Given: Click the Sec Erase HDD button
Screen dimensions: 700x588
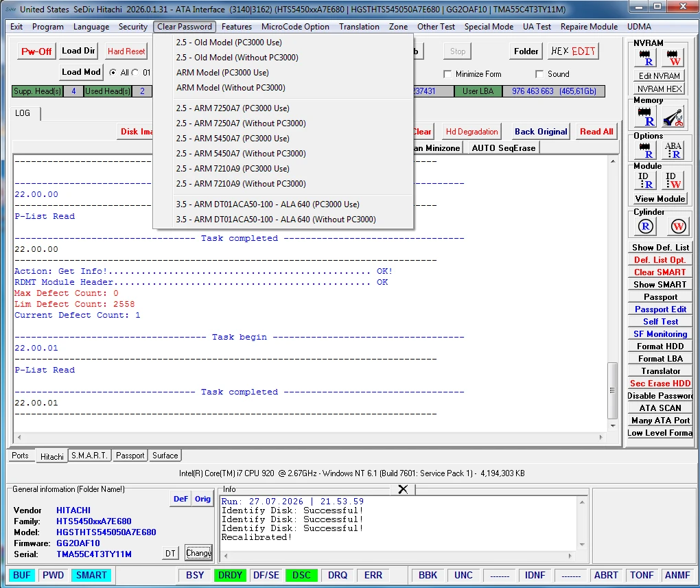Looking at the screenshot, I should tap(660, 384).
